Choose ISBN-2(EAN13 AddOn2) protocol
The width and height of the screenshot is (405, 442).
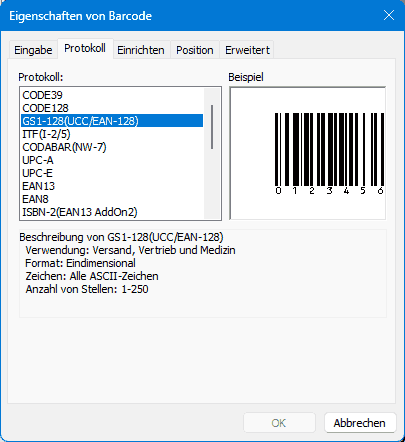coord(112,212)
